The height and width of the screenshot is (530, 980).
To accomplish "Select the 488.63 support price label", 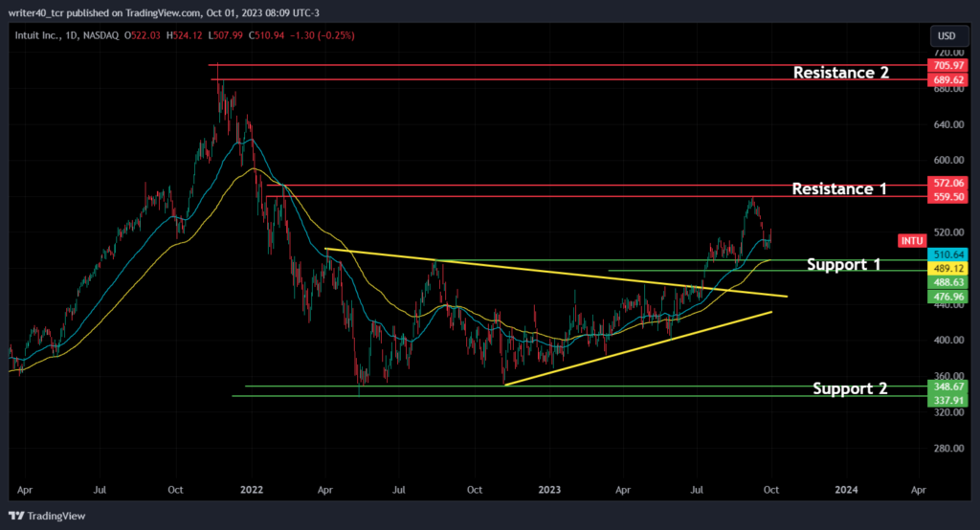I will [x=948, y=282].
